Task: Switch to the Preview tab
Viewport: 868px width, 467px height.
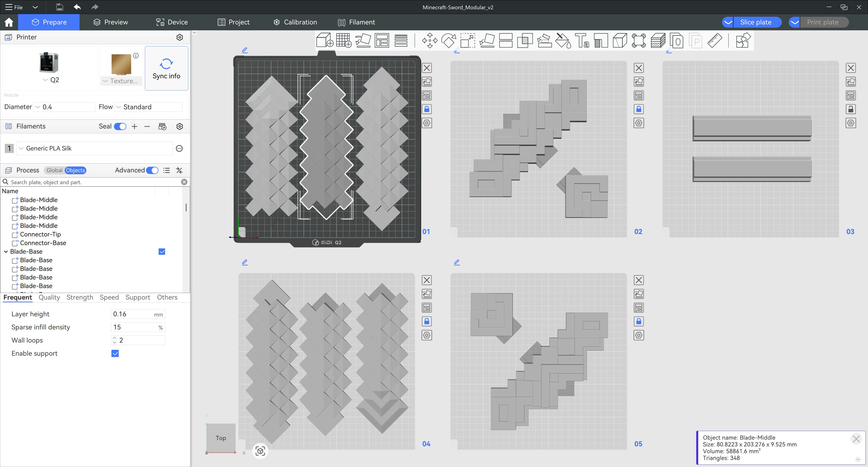Action: pyautogui.click(x=111, y=22)
